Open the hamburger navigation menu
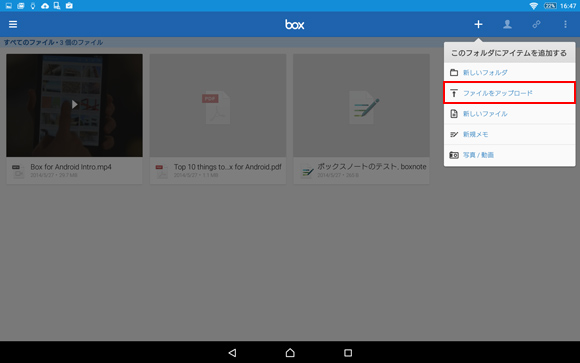 [13, 24]
